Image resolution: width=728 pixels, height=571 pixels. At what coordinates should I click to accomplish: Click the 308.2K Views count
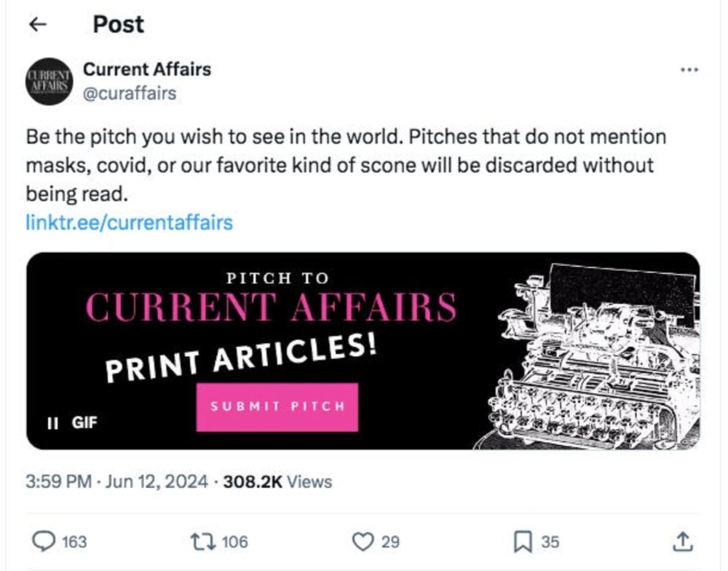(277, 481)
